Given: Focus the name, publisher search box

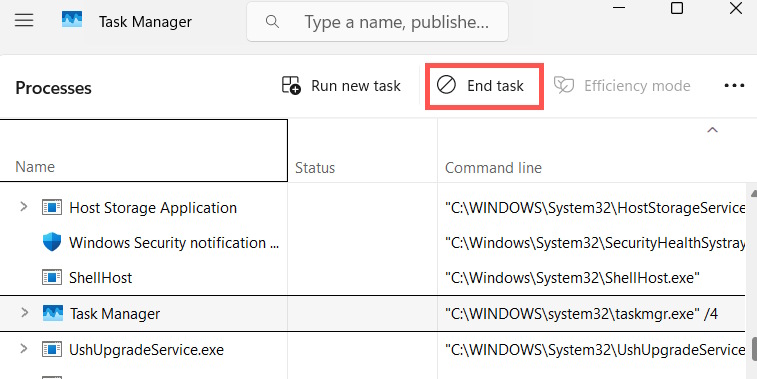Looking at the screenshot, I should click(x=377, y=22).
